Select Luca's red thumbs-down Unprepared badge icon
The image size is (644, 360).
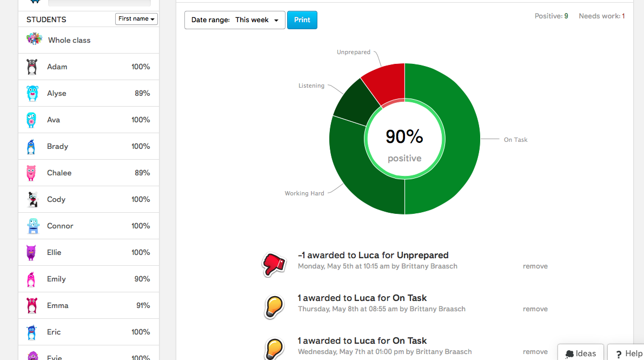tap(274, 264)
